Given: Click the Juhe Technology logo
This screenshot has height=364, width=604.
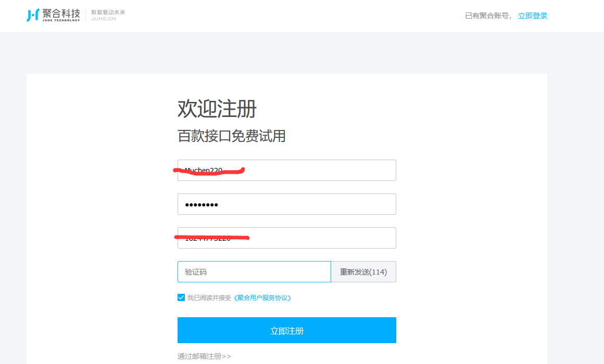Looking at the screenshot, I should click(53, 15).
